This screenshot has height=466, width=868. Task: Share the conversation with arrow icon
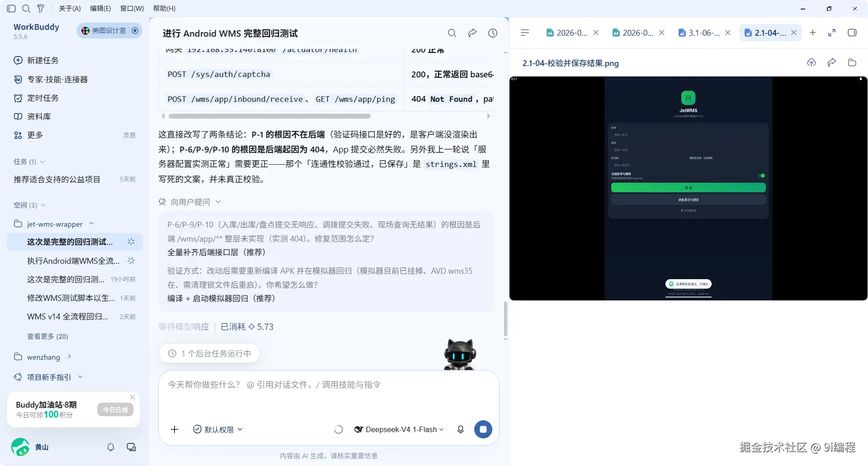(472, 33)
